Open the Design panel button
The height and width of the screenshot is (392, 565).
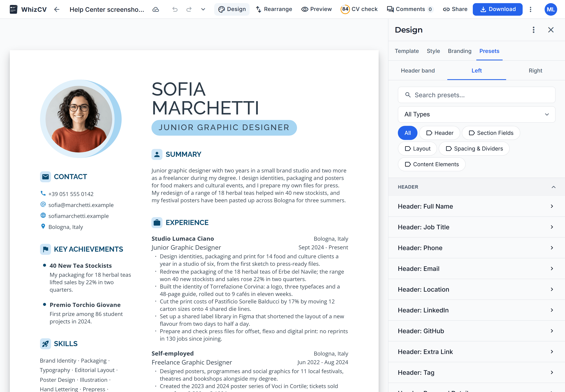tap(232, 9)
